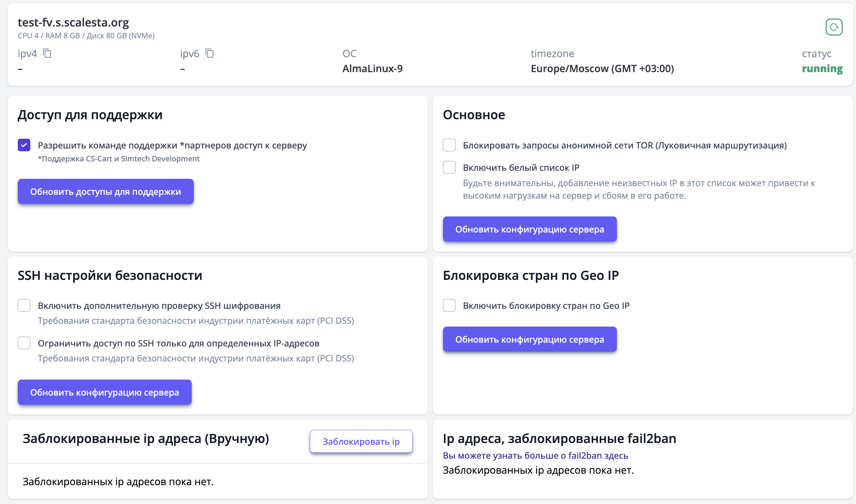Viewport: 856px width, 504px height.
Task: Update server configuration in Основное section
Action: (x=529, y=229)
